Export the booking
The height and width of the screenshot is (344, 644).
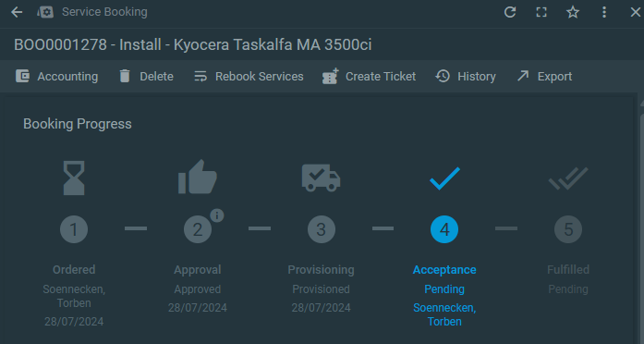[x=544, y=77]
